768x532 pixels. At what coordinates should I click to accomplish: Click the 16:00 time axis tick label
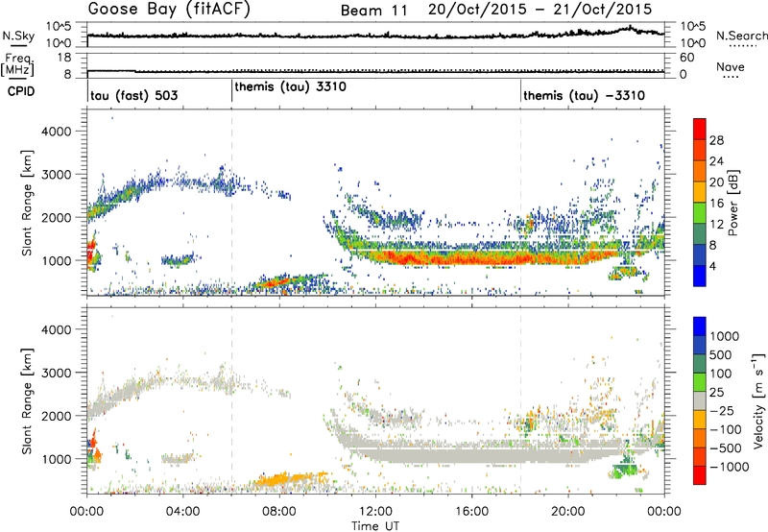[x=471, y=512]
